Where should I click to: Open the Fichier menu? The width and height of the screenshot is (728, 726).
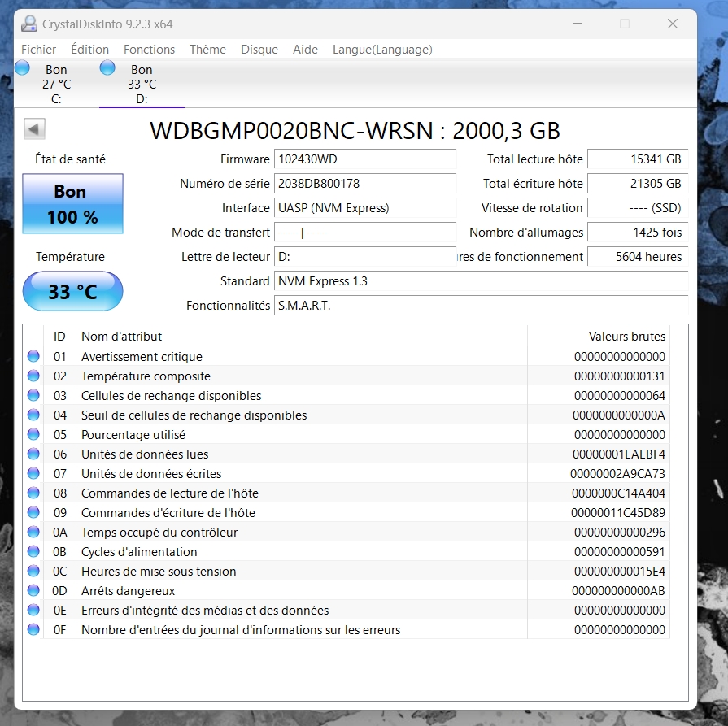click(39, 50)
